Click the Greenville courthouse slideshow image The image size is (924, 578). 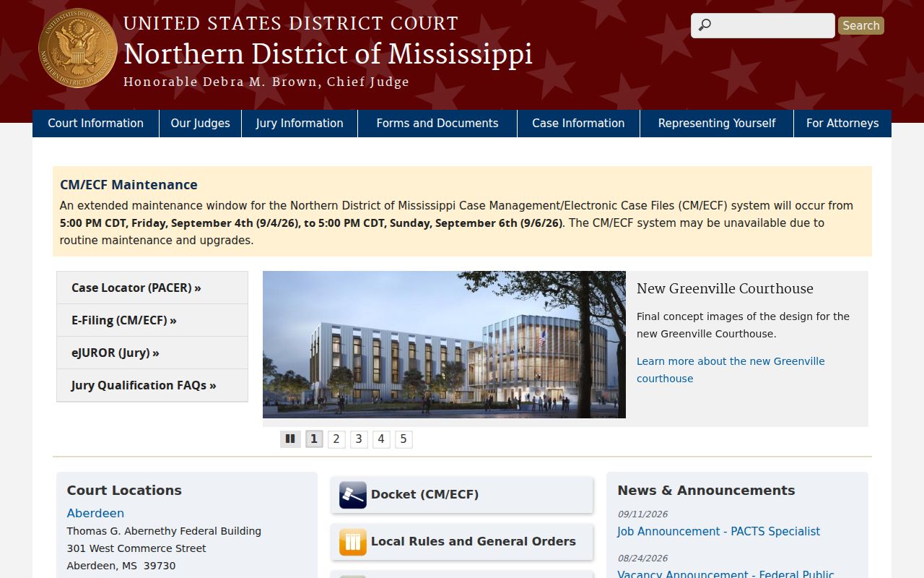444,345
